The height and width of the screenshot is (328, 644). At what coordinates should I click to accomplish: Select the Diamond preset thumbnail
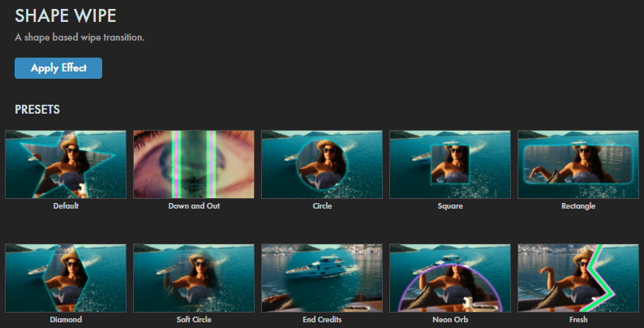66,278
